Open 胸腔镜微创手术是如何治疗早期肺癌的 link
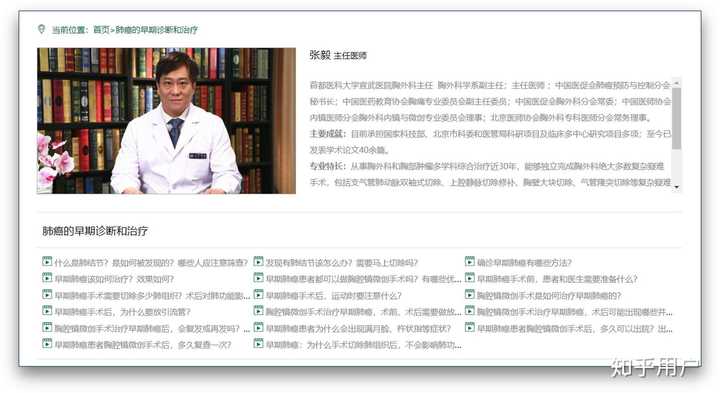Screen dimensions: 720x393 [549, 296]
